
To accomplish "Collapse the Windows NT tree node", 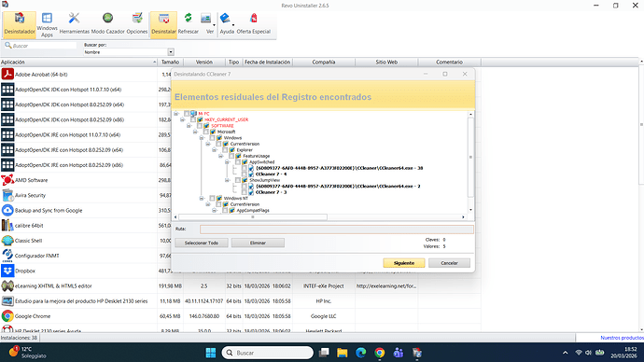I will tap(202, 198).
